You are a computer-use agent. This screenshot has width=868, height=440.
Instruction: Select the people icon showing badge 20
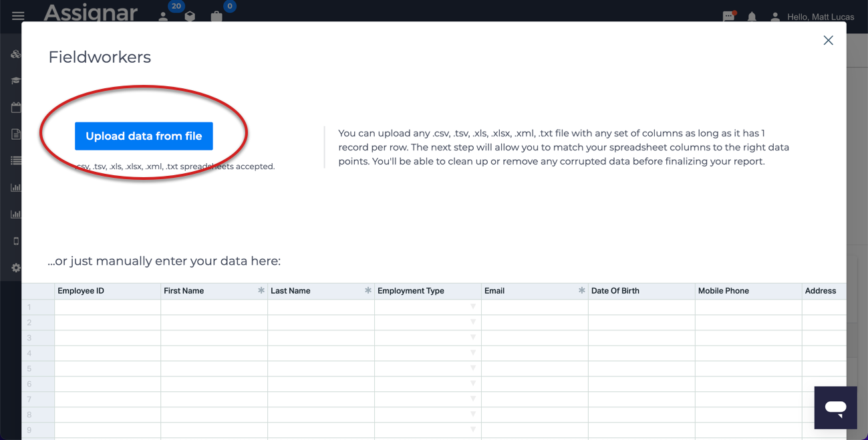coord(164,15)
